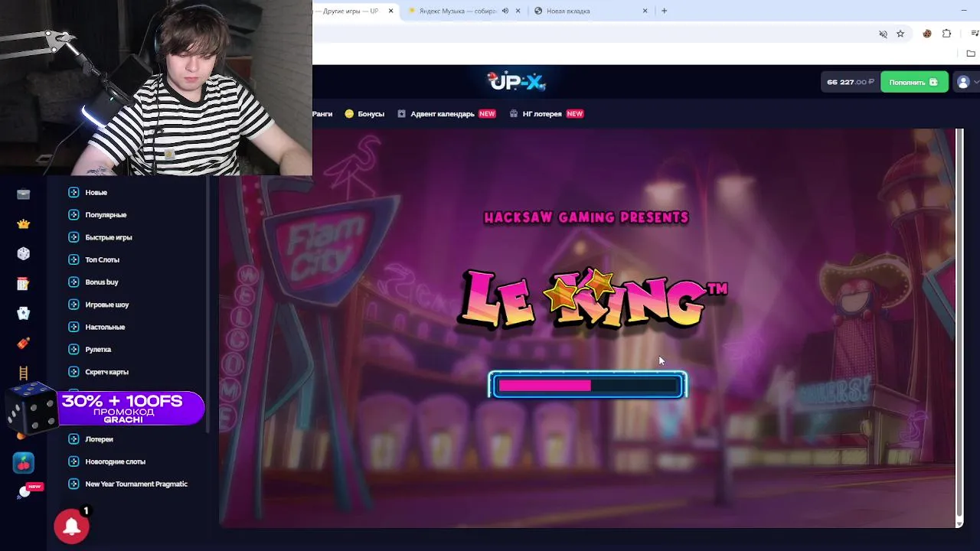980x551 pixels.
Task: Open notifications via red bell button
Action: tap(71, 526)
